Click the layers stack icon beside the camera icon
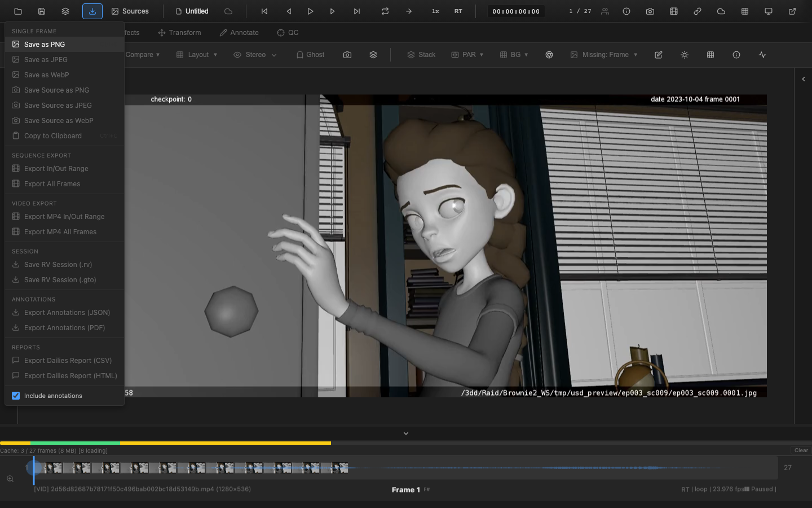Viewport: 812px width, 508px height. tap(373, 55)
